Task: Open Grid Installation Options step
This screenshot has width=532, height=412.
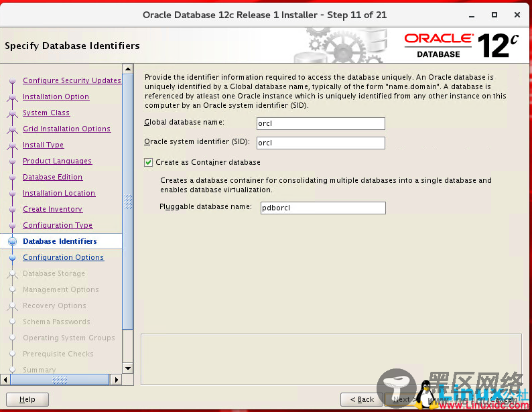Action: (x=66, y=129)
